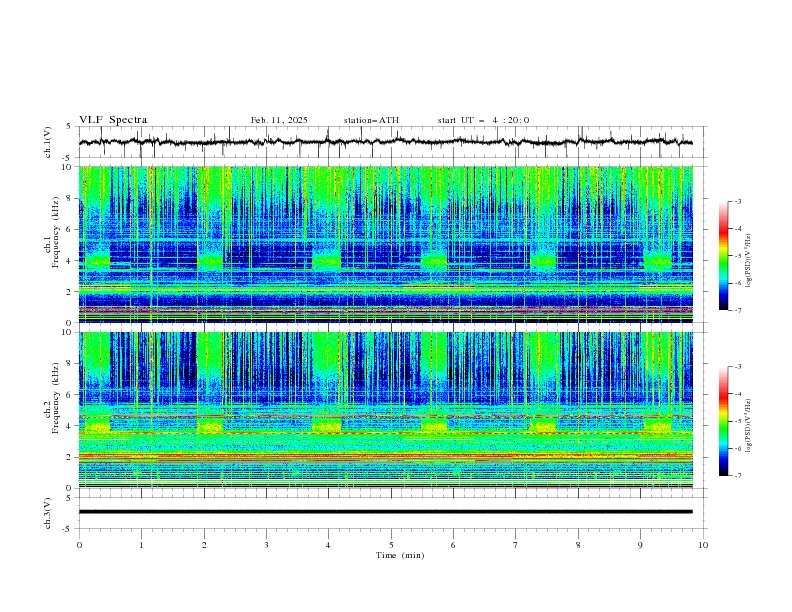Click the "-7" tick on the lower color bar
Image resolution: width=792 pixels, height=612 pixels.
pyautogui.click(x=737, y=475)
